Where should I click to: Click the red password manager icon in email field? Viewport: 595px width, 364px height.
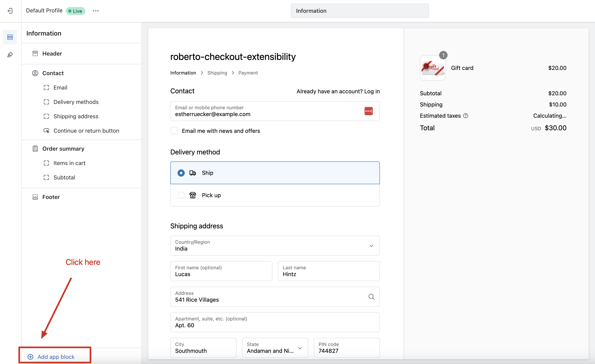coord(368,111)
